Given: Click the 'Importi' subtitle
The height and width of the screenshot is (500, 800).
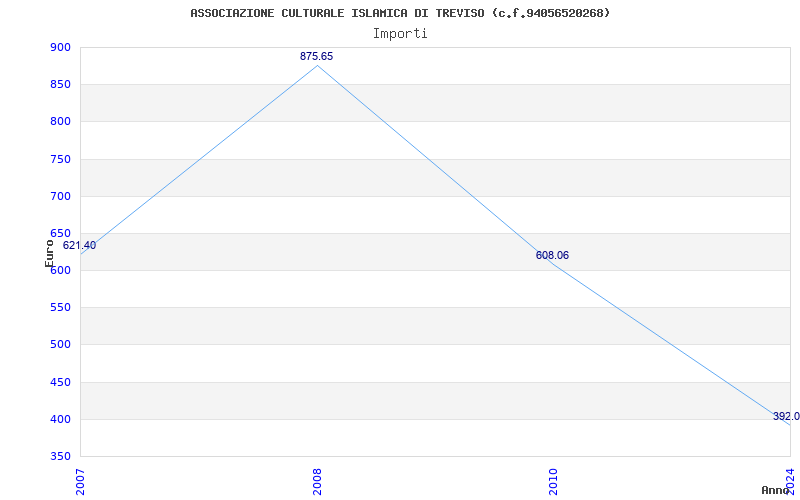Looking at the screenshot, I should pos(400,34).
